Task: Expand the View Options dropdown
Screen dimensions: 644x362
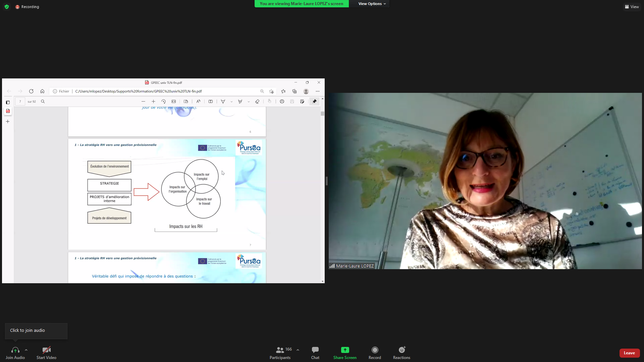Action: click(372, 4)
